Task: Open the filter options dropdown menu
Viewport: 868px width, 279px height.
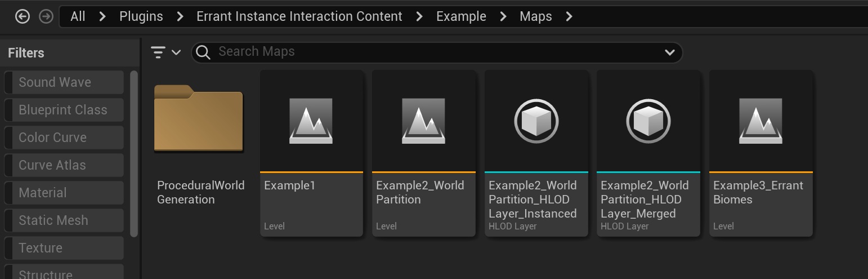Action: 165,52
